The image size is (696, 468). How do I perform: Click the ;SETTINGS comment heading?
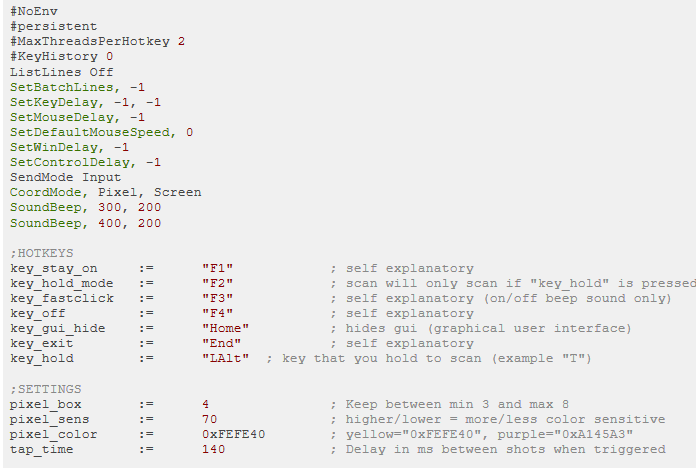46,389
